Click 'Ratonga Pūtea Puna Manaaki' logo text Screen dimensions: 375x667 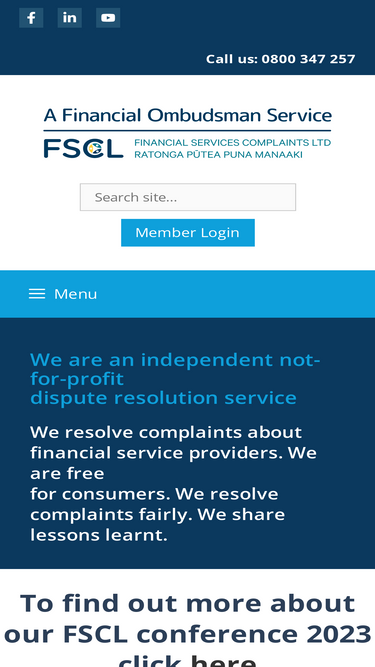pyautogui.click(x=218, y=154)
